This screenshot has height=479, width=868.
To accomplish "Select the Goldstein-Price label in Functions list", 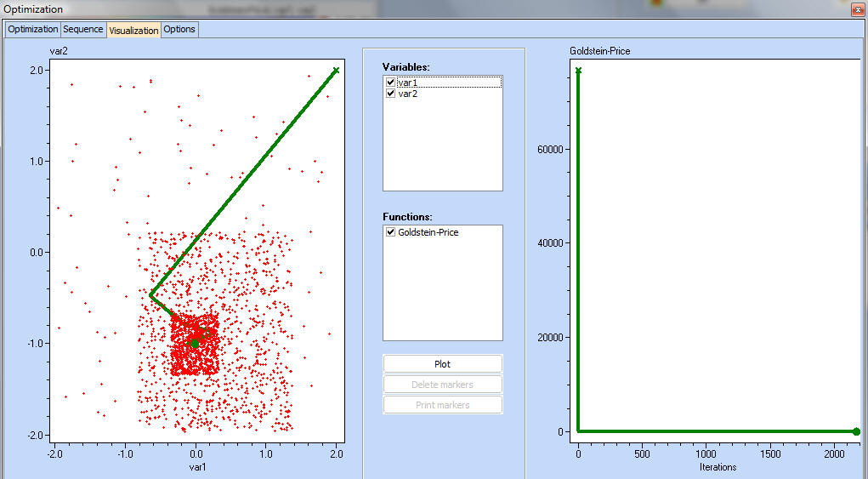I will (428, 232).
